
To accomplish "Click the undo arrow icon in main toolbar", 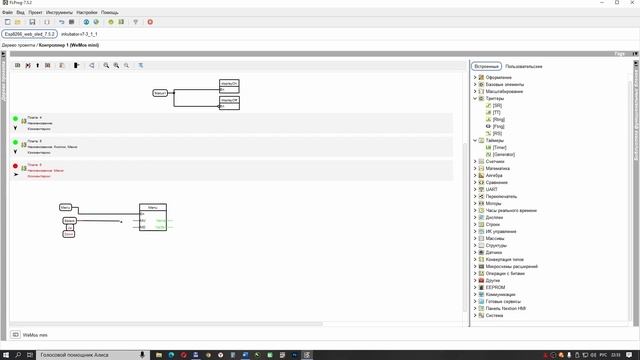I will (x=61, y=22).
